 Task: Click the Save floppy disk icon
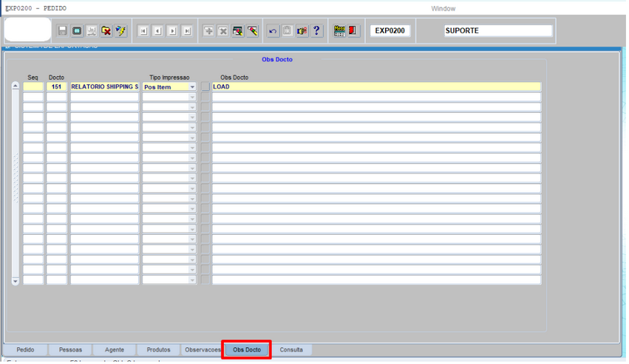63,31
